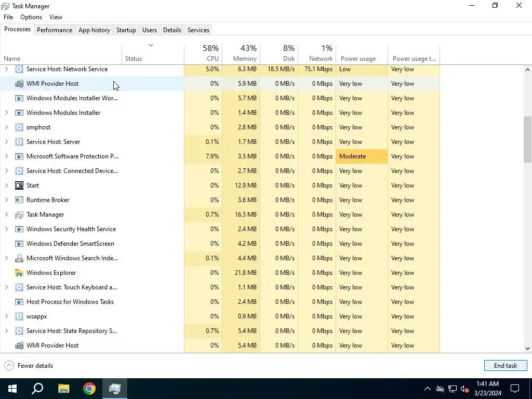Launch Google Chrome from taskbar
This screenshot has width=532, height=399.
89,389
